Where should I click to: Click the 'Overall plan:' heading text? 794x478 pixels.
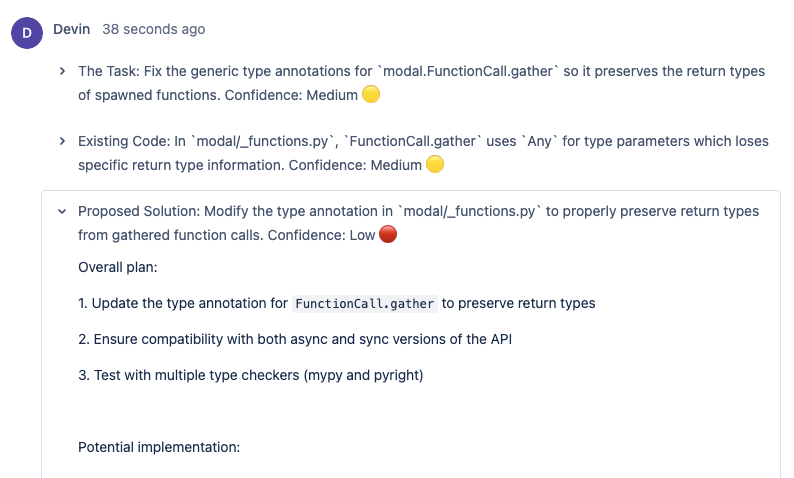click(117, 267)
